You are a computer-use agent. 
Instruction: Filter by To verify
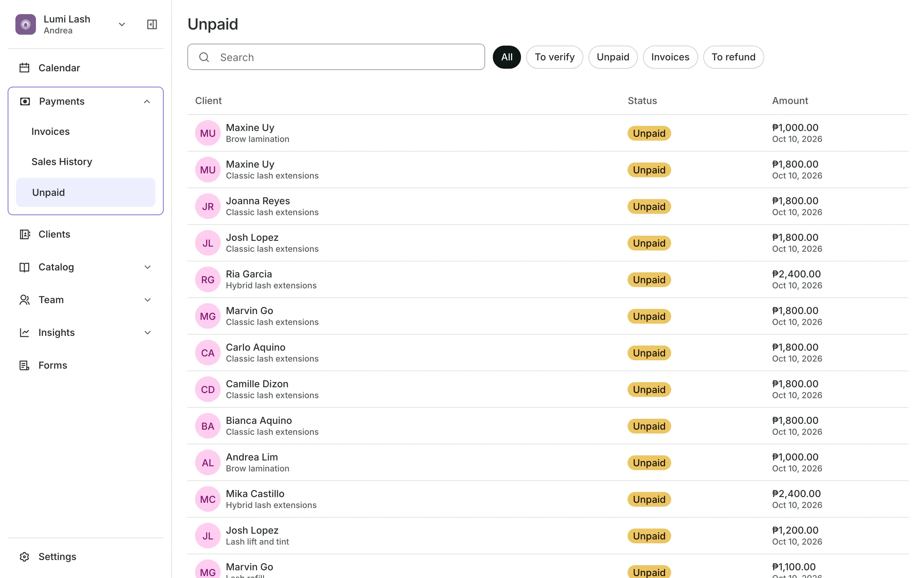pyautogui.click(x=554, y=57)
